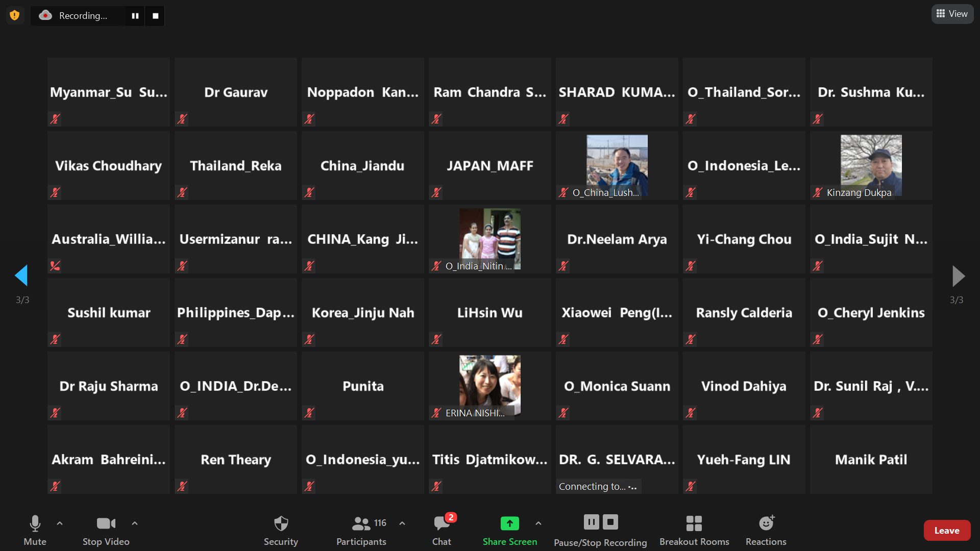The width and height of the screenshot is (980, 551).
Task: Click the red Leave button
Action: [946, 531]
